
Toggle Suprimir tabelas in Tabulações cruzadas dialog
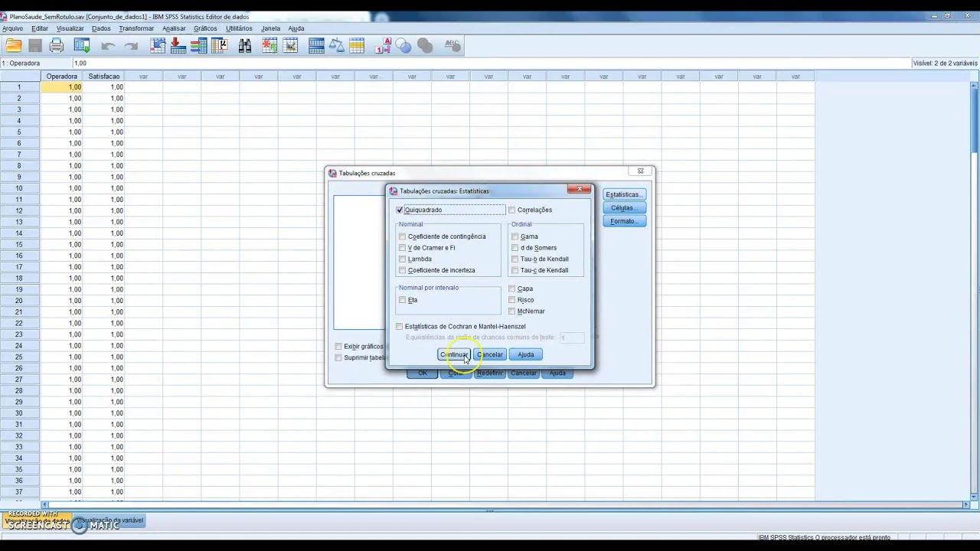(x=338, y=357)
